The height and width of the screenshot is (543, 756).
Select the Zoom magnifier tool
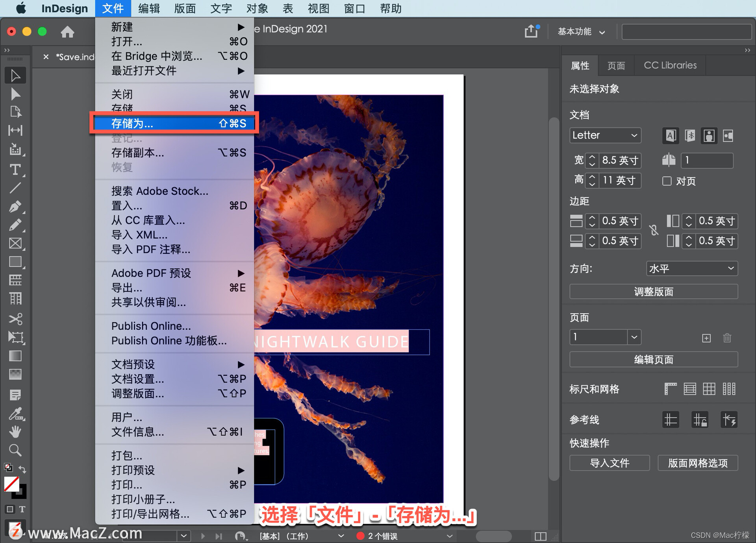[x=15, y=450]
